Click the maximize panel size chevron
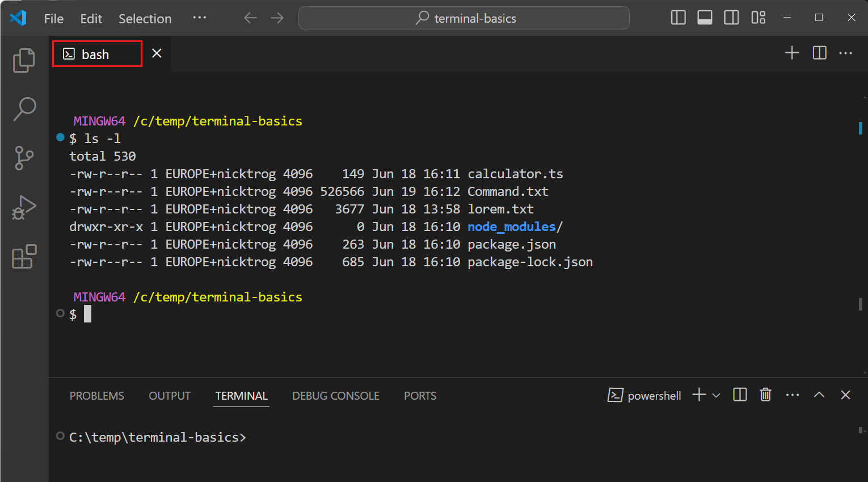 819,395
